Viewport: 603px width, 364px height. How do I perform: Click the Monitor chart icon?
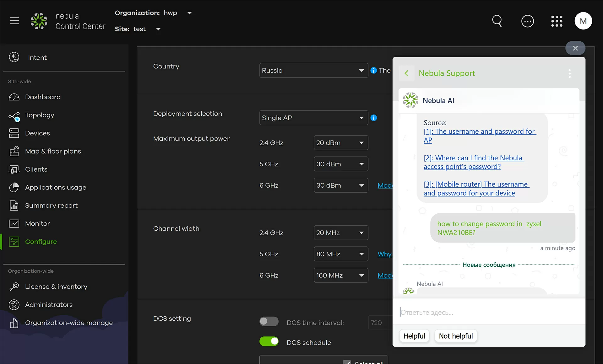(x=14, y=223)
